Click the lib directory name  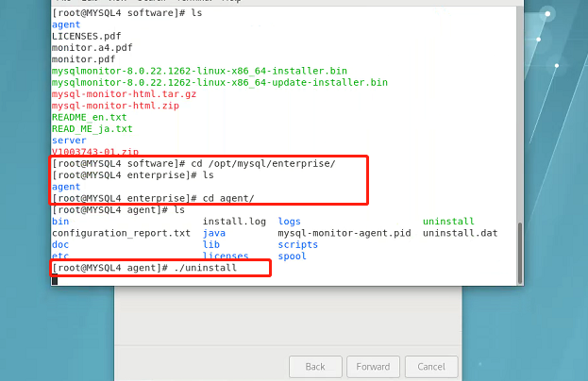point(211,244)
